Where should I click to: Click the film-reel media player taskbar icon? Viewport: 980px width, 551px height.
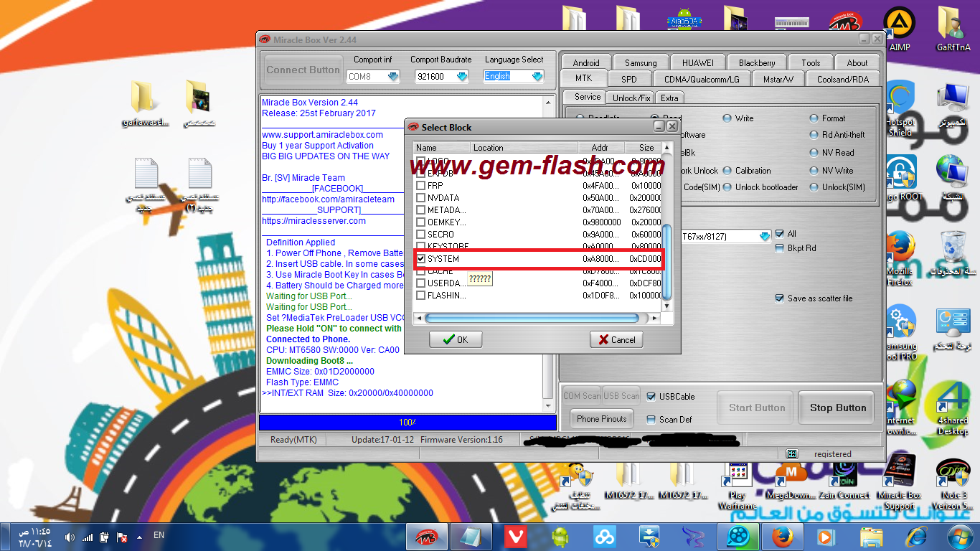click(x=738, y=536)
